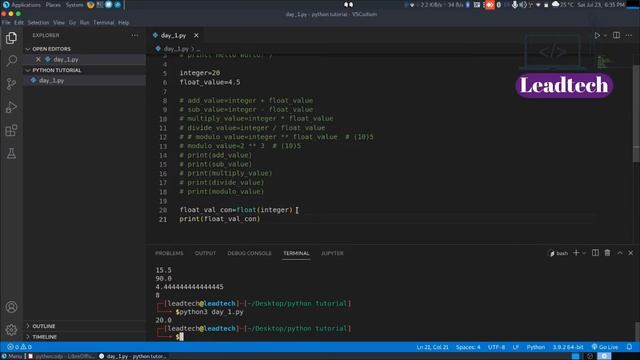The image size is (640, 360).
Task: Open the Accounts icon
Action: (x=11, y=307)
